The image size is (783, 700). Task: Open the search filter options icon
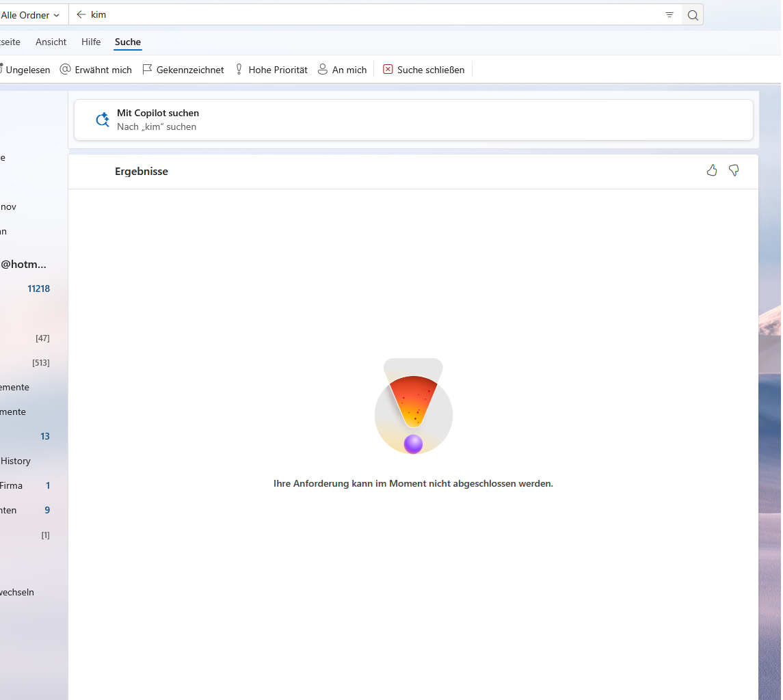click(669, 15)
